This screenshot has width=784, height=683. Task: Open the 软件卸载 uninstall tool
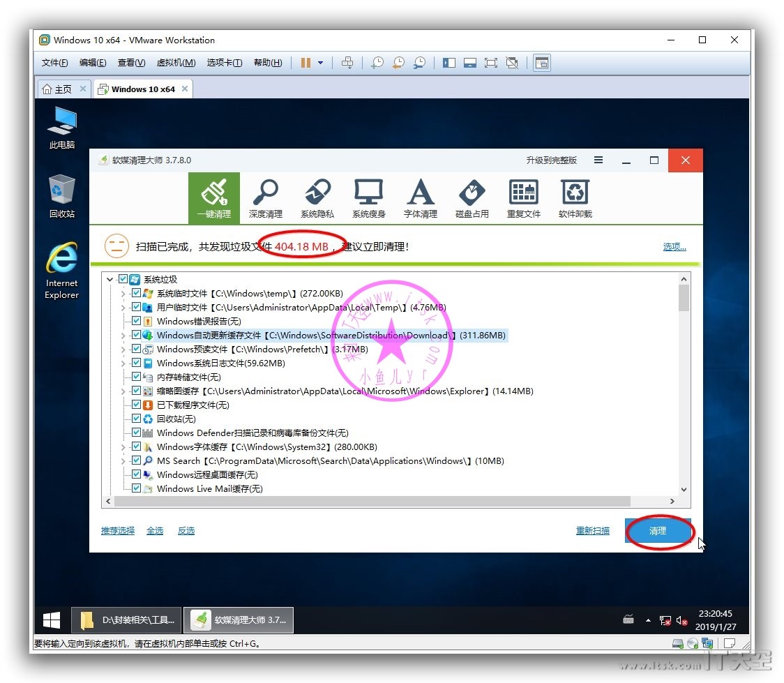point(575,198)
